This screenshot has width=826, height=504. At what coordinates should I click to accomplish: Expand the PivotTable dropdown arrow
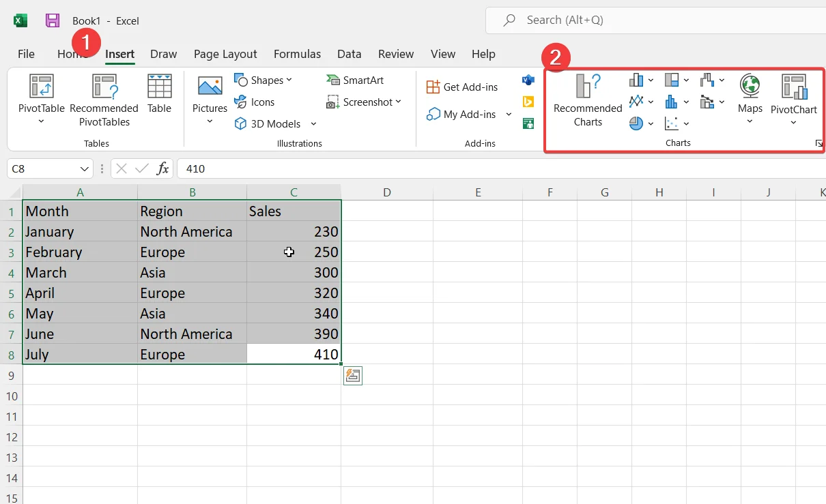click(41, 121)
